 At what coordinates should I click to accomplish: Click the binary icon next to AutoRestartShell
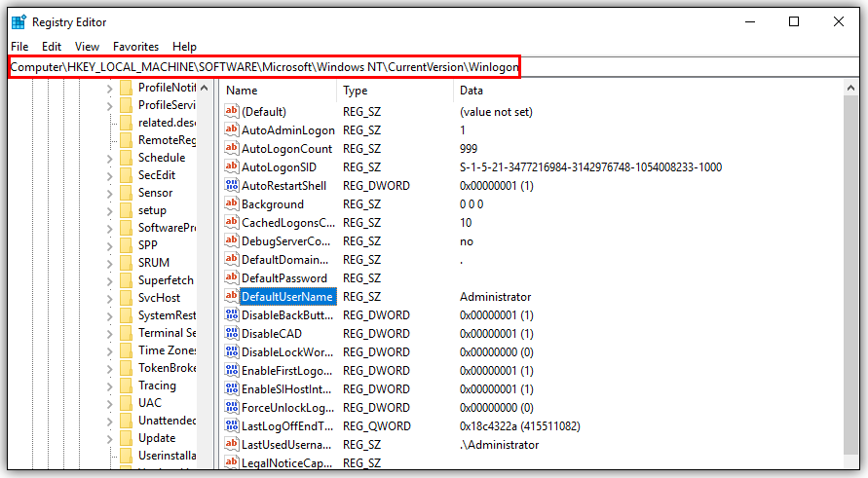[x=232, y=185]
